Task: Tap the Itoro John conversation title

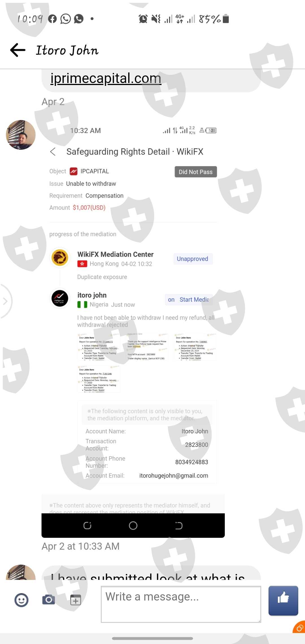Action: (x=67, y=50)
